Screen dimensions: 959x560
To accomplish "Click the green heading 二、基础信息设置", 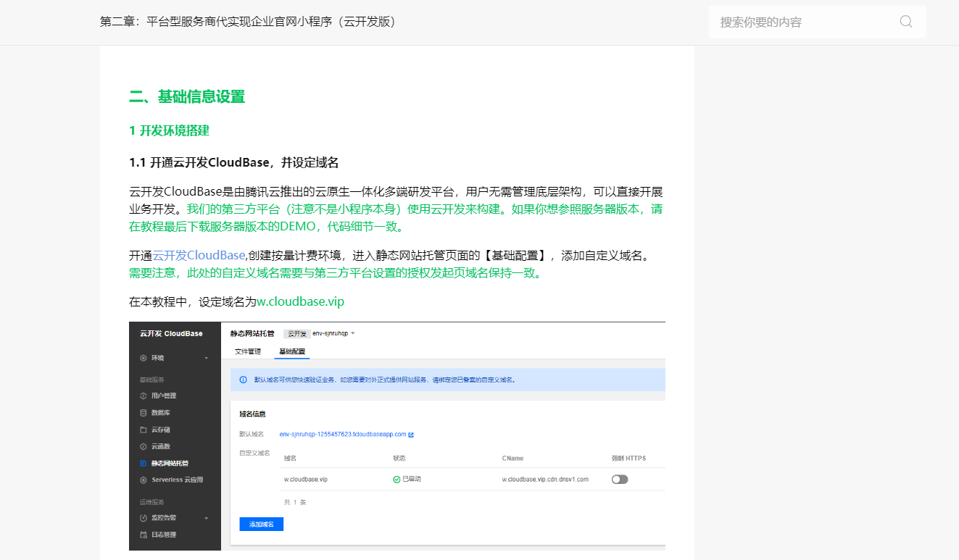I will (x=187, y=96).
